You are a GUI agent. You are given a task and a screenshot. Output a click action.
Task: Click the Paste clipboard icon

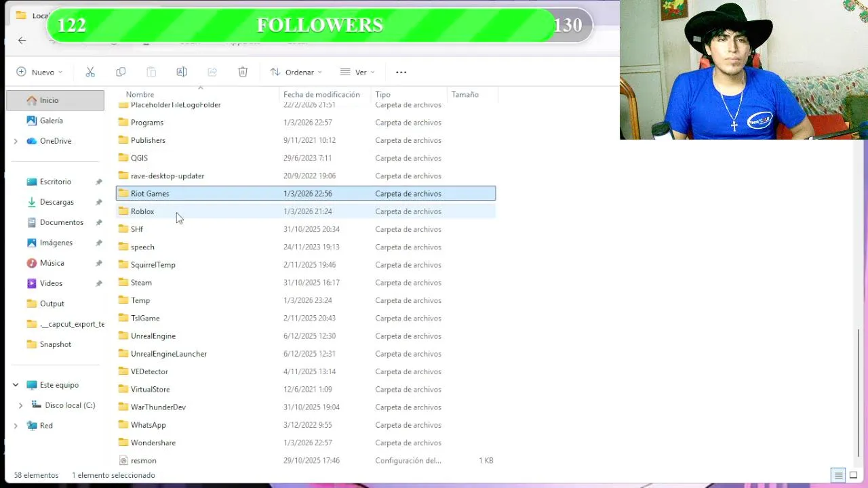tap(151, 72)
